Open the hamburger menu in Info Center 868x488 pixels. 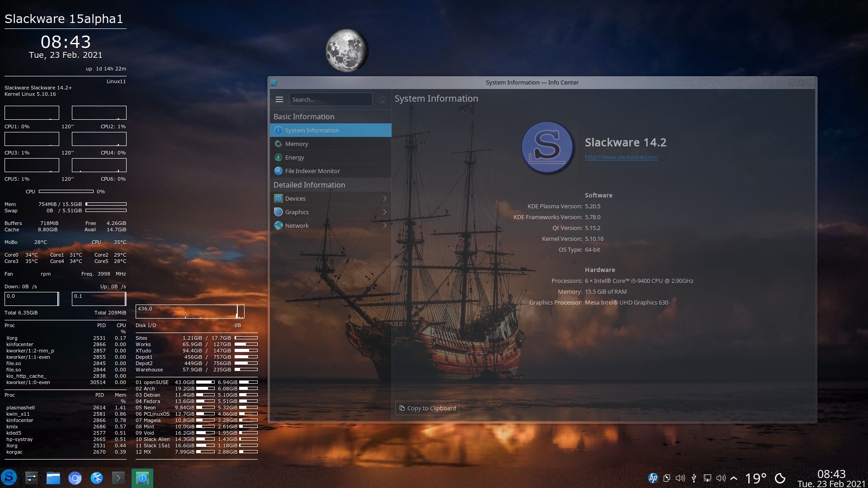coord(280,99)
